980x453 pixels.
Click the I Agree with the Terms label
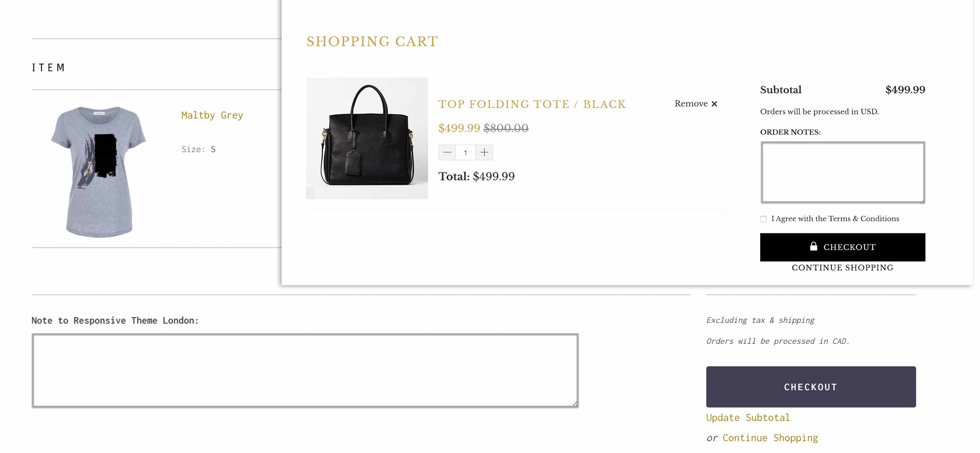click(x=835, y=219)
